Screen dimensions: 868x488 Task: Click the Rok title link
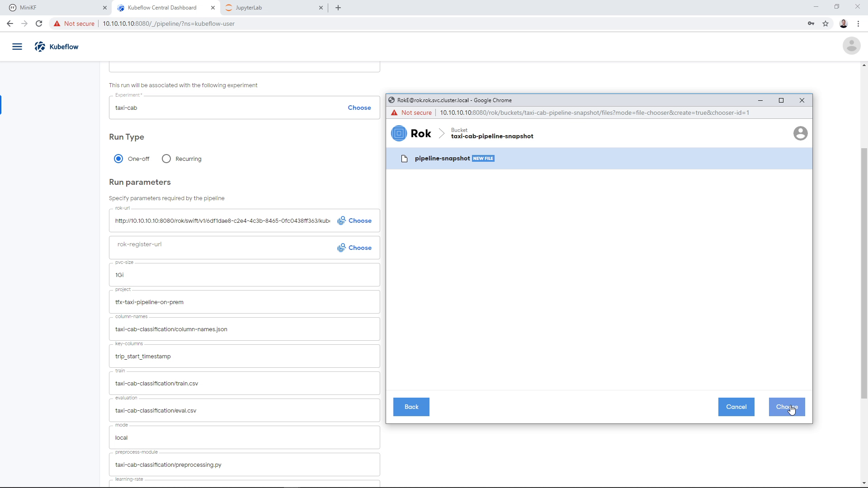420,133
